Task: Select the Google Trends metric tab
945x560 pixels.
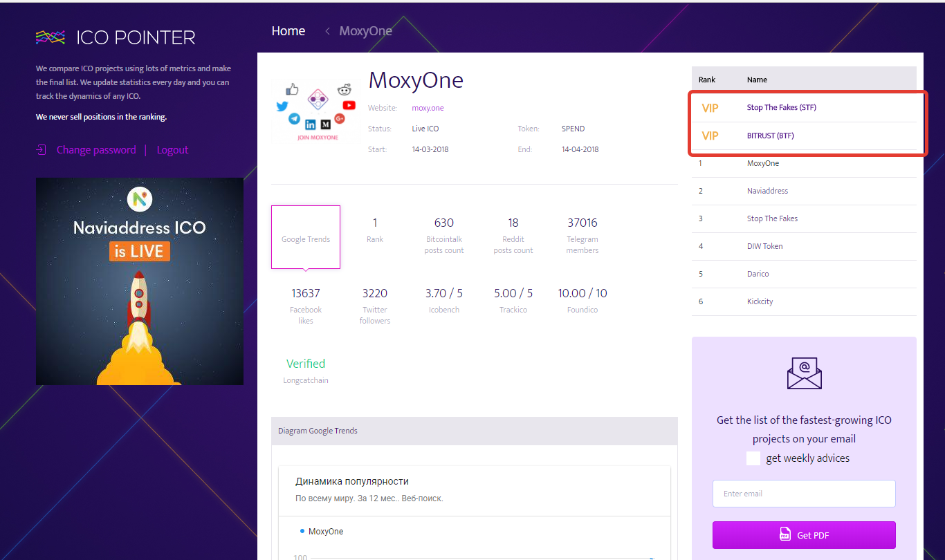Action: coord(306,236)
